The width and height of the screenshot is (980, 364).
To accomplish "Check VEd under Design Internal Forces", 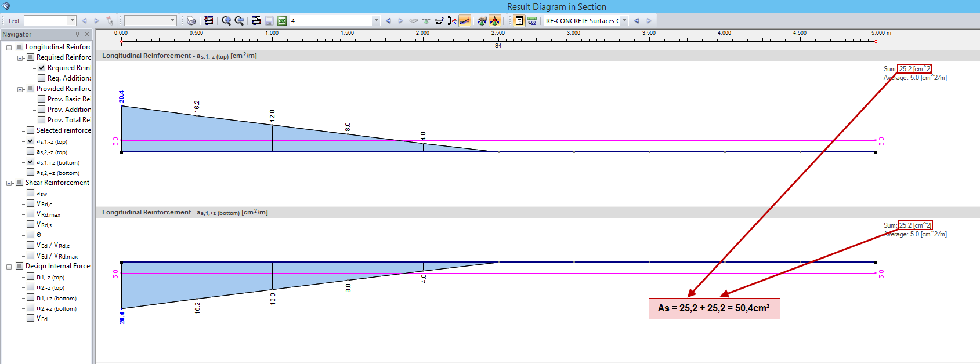I will [x=31, y=318].
